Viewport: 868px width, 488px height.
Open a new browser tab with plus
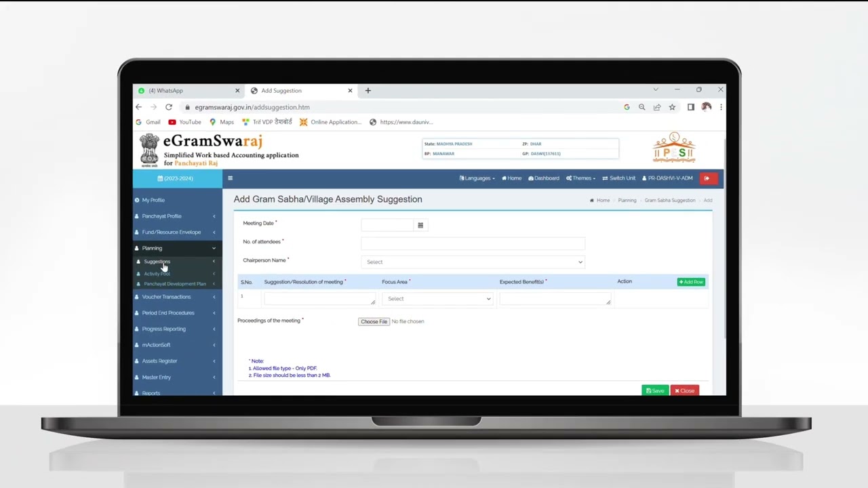coord(368,90)
